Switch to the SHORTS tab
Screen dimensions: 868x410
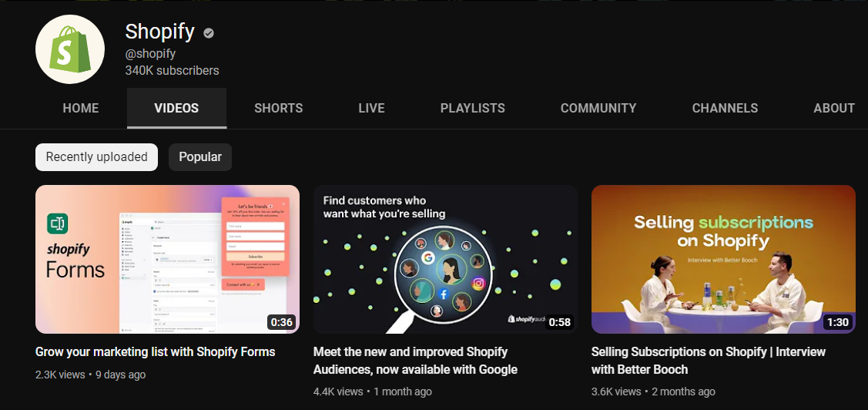coord(279,108)
